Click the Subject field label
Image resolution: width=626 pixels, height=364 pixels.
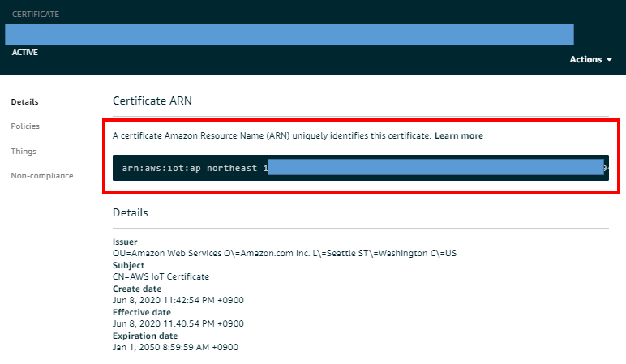(129, 265)
